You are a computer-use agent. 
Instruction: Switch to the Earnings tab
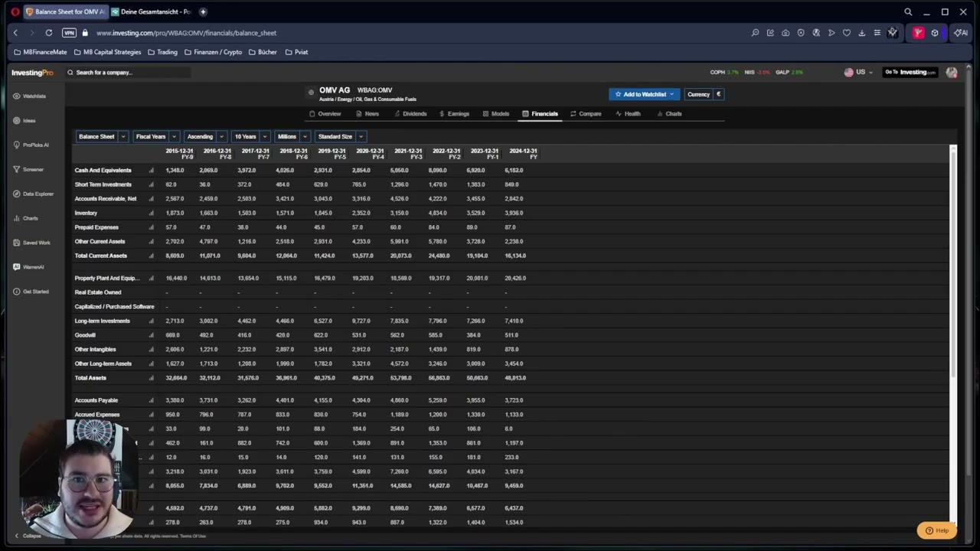coord(454,114)
